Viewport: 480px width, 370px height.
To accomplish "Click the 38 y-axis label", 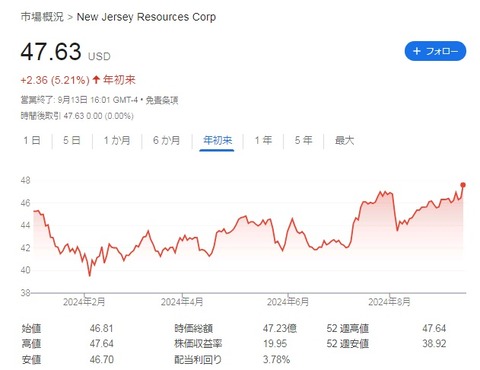I will click(25, 293).
